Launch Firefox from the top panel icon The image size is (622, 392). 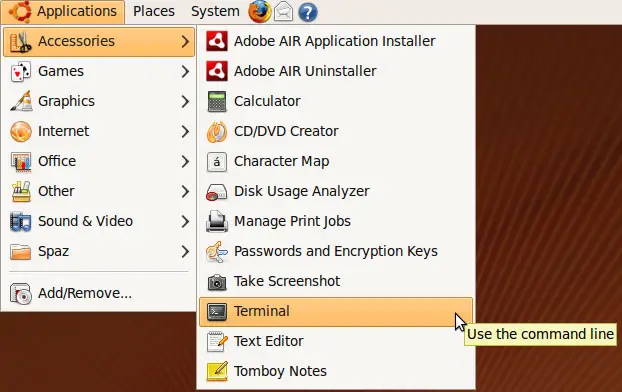coord(260,12)
